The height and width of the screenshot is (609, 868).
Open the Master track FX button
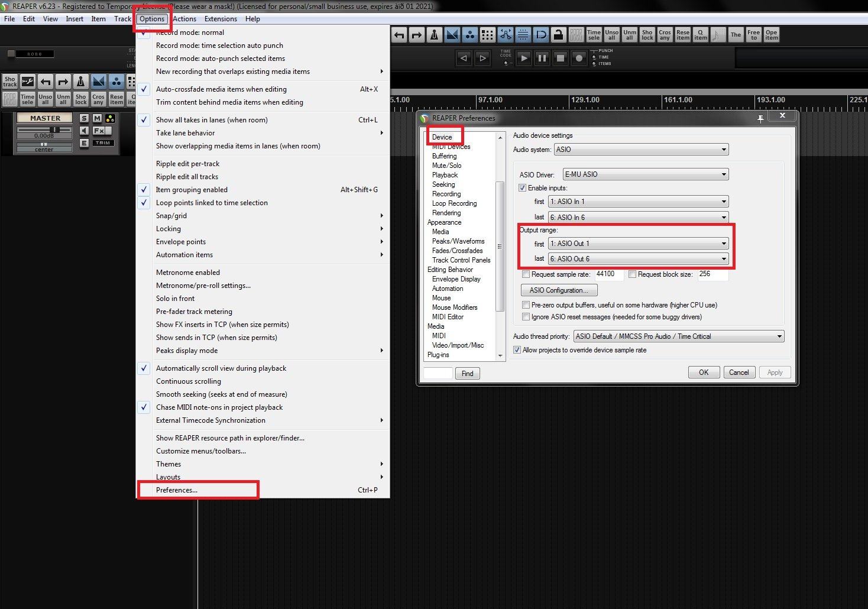[x=99, y=131]
